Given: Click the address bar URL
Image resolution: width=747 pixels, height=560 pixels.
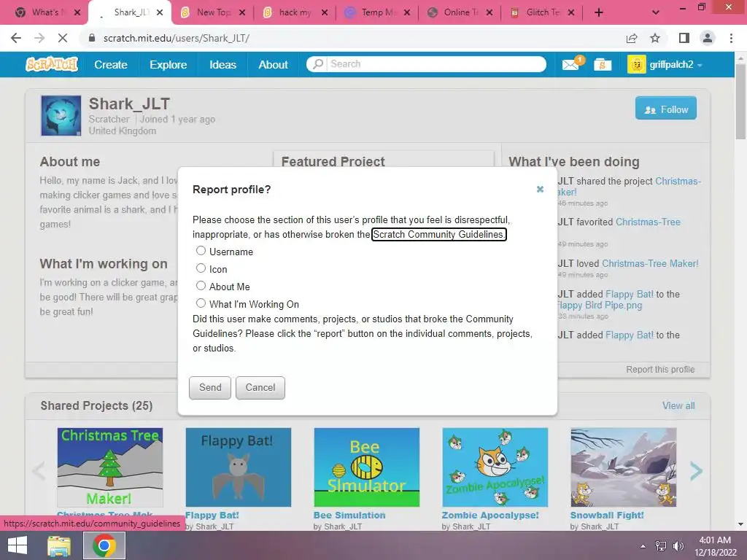Looking at the screenshot, I should click(177, 38).
